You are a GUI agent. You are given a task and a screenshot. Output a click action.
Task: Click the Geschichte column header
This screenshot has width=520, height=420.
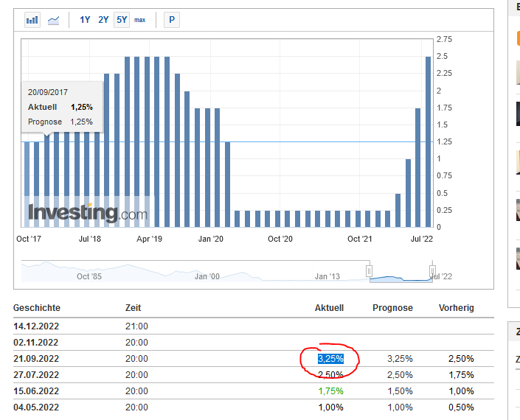[x=37, y=308]
